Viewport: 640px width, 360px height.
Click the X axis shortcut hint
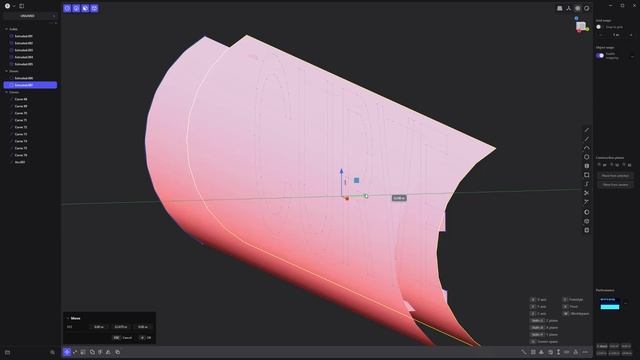click(x=539, y=300)
